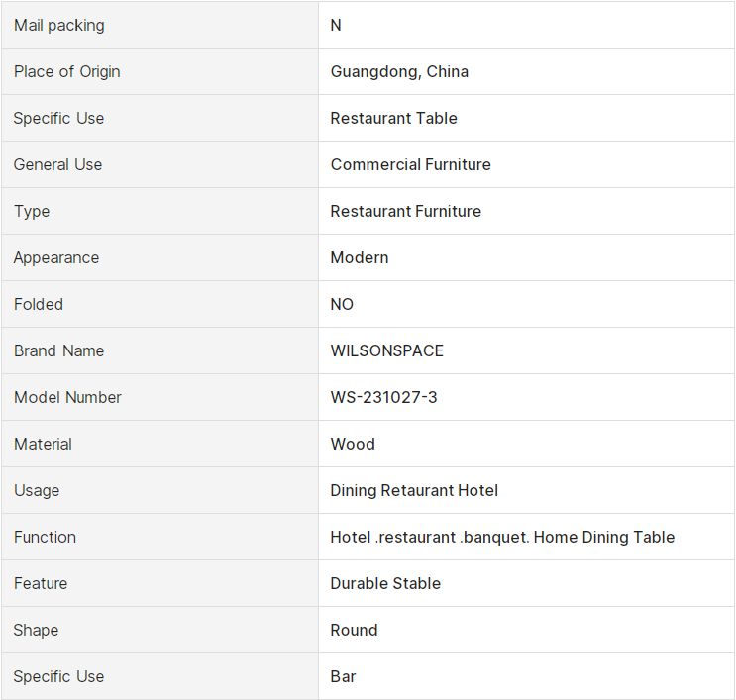The image size is (736, 700).
Task: Click the 'General Use' attribute label
Action: [57, 164]
